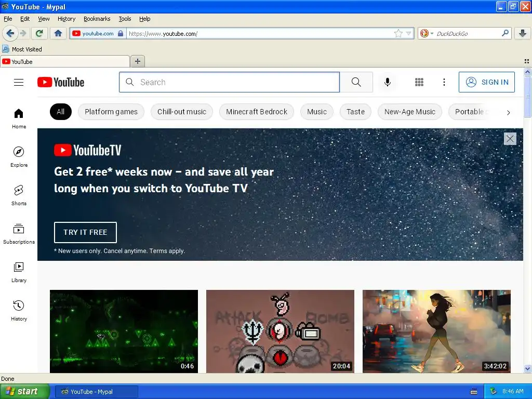Click the browser Back arrow
The image size is (532, 399).
(9, 33)
